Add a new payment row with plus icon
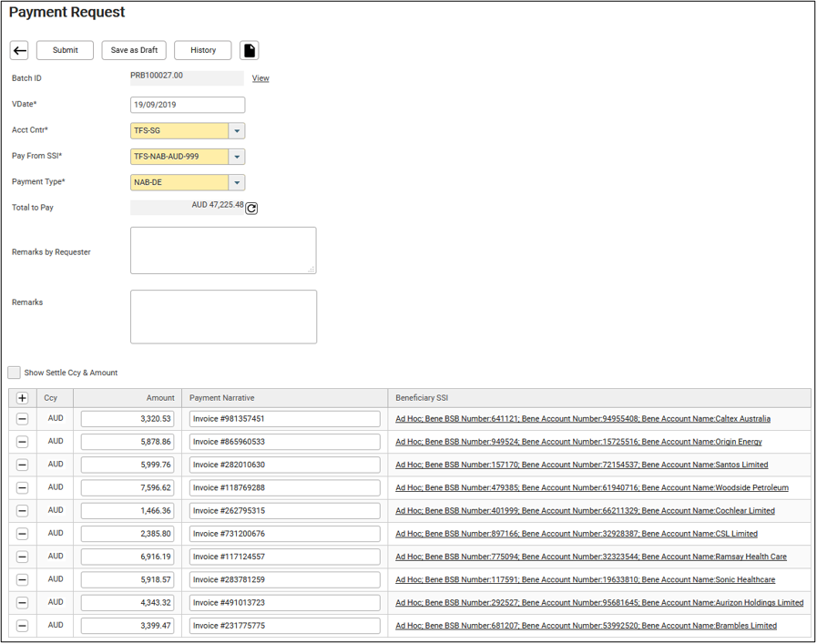 [23, 398]
